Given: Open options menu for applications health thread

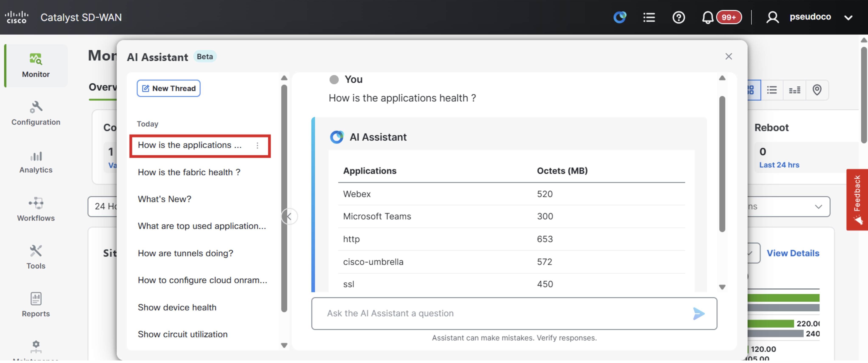Looking at the screenshot, I should click(x=257, y=145).
